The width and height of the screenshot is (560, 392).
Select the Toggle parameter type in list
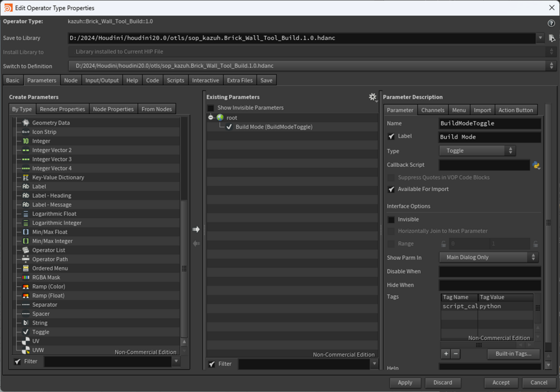click(41, 332)
